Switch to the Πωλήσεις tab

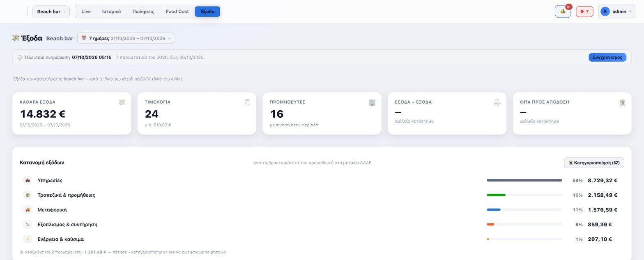[x=143, y=12]
